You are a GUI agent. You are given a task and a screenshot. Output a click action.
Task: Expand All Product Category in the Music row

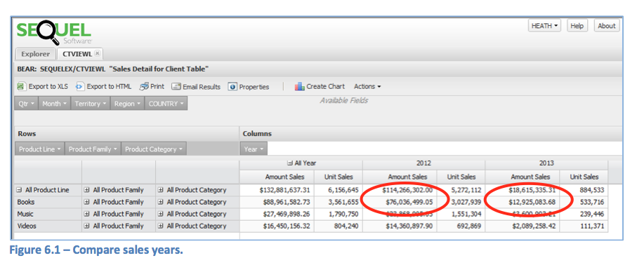161,214
